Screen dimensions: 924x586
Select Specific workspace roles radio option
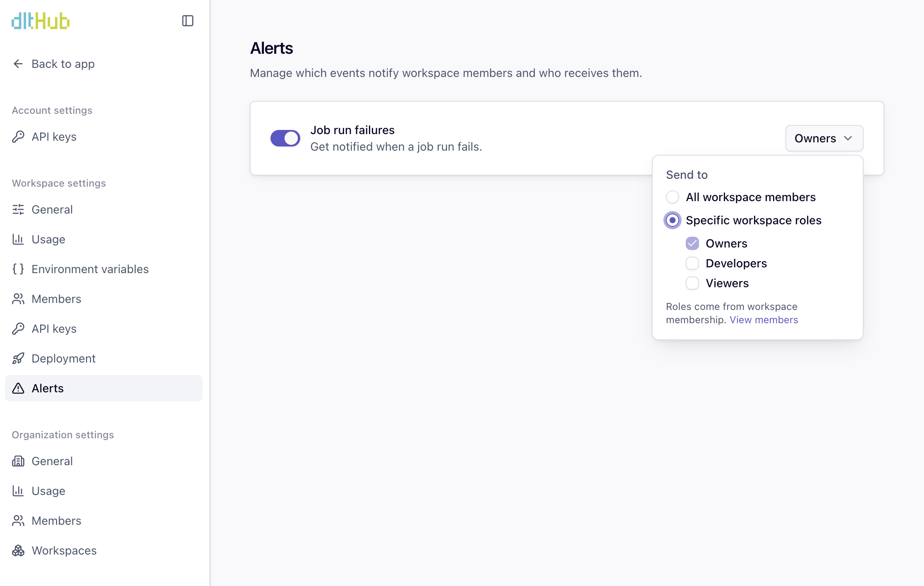pyautogui.click(x=673, y=220)
